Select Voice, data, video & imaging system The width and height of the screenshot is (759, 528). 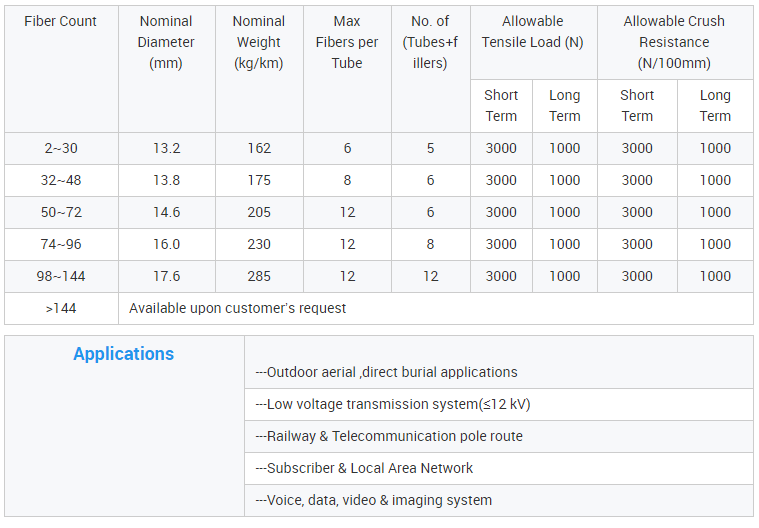[x=373, y=500]
